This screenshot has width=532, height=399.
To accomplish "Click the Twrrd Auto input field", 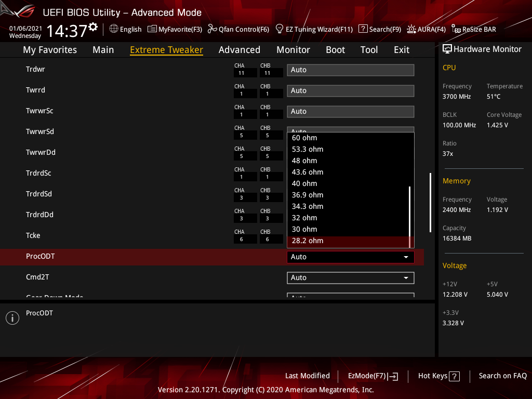I will pyautogui.click(x=351, y=90).
